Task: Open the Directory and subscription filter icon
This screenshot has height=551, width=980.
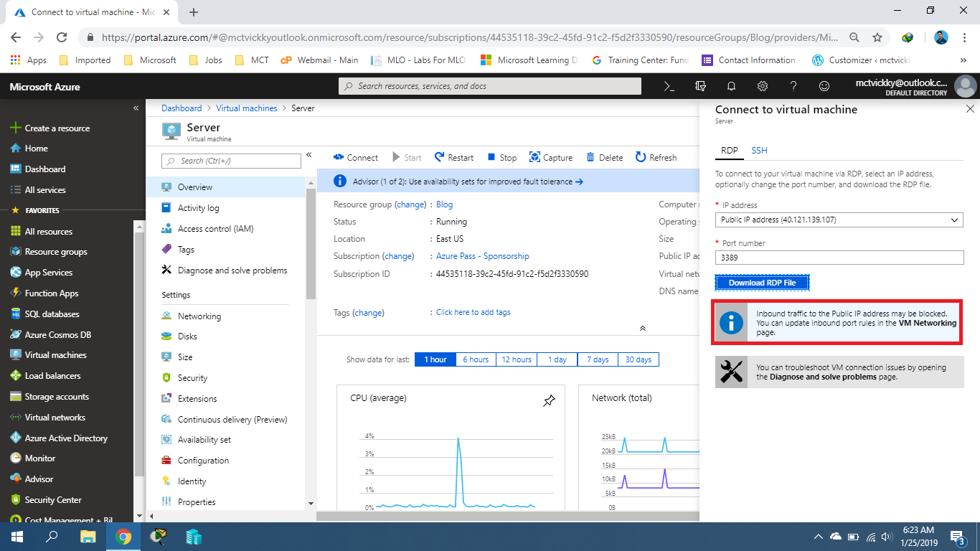Action: coord(700,86)
